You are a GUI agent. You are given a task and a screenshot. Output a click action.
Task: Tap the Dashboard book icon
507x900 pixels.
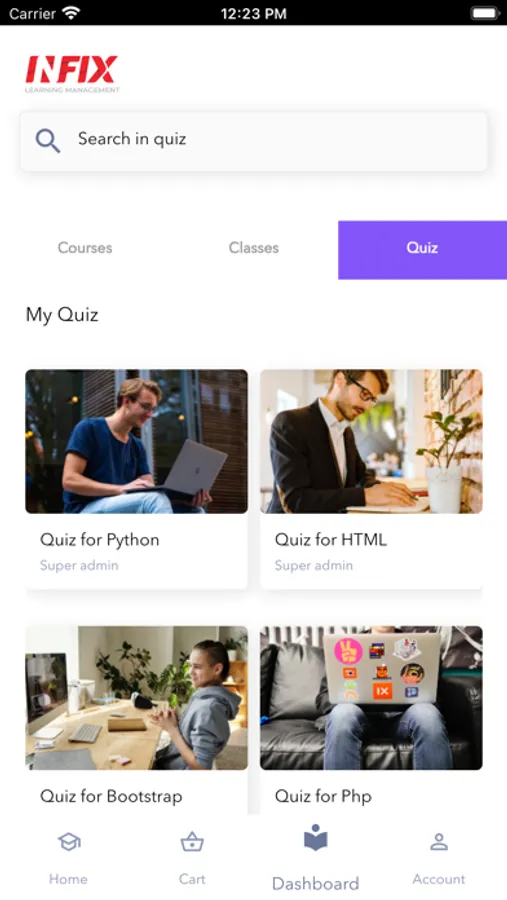pyautogui.click(x=315, y=837)
